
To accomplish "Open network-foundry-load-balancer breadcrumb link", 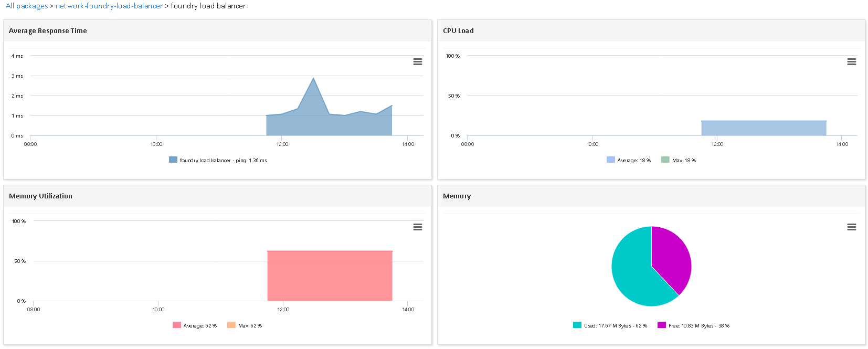I will coord(109,6).
